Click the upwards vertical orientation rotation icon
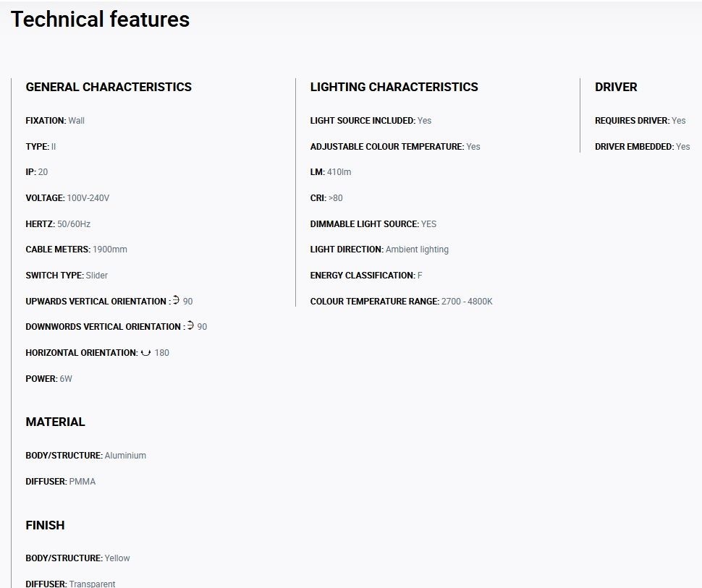This screenshot has height=588, width=702. coord(176,300)
